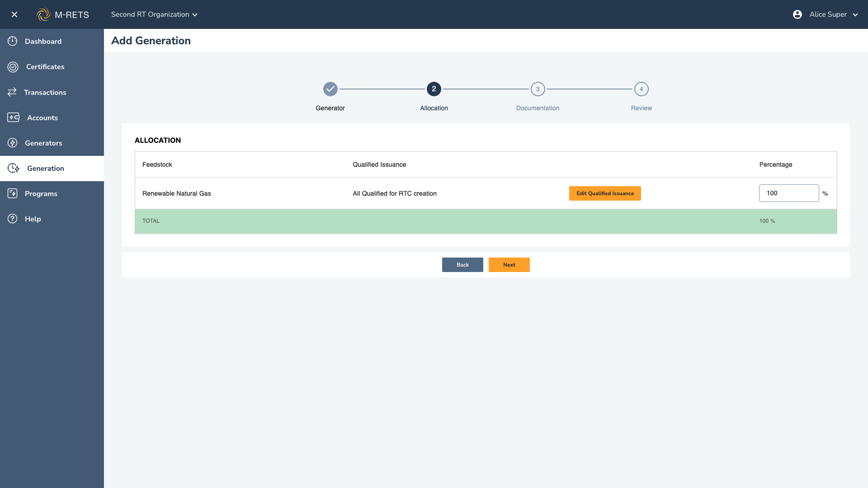
Task: Click the Help question mark icon
Action: pos(12,219)
